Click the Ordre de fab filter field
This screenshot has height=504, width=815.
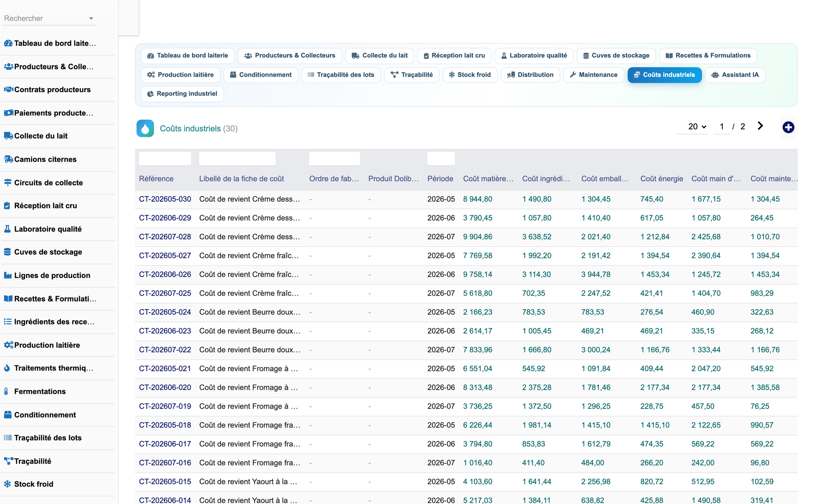(335, 159)
